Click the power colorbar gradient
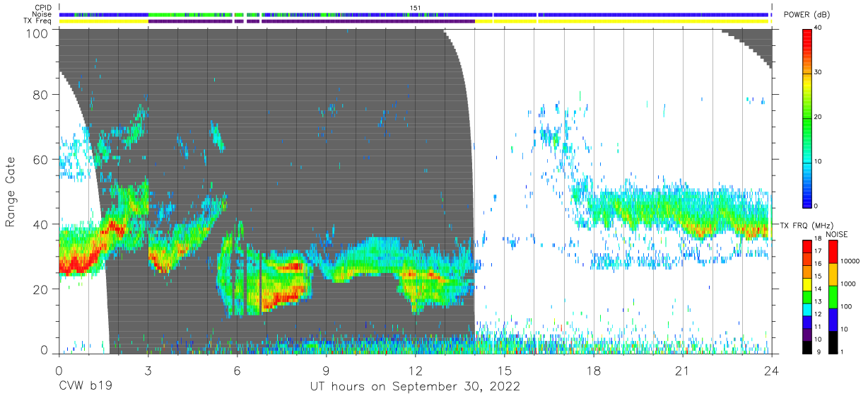This screenshot has width=868, height=401. pyautogui.click(x=806, y=117)
